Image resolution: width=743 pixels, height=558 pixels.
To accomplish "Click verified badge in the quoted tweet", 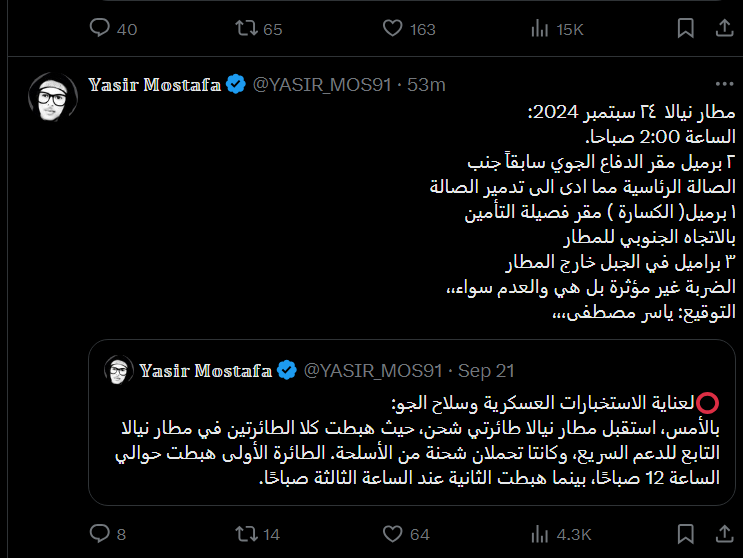I will click(x=287, y=371).
